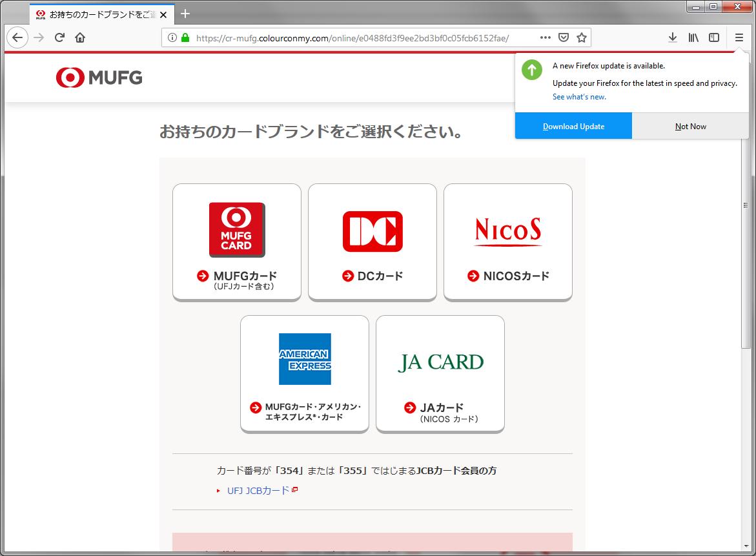Dismiss update with Not Now

(x=690, y=127)
